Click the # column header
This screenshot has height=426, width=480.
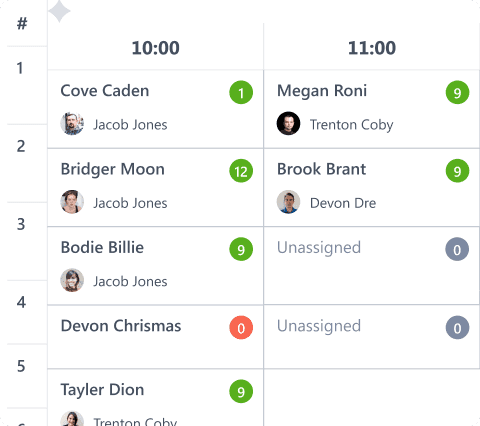click(x=22, y=24)
